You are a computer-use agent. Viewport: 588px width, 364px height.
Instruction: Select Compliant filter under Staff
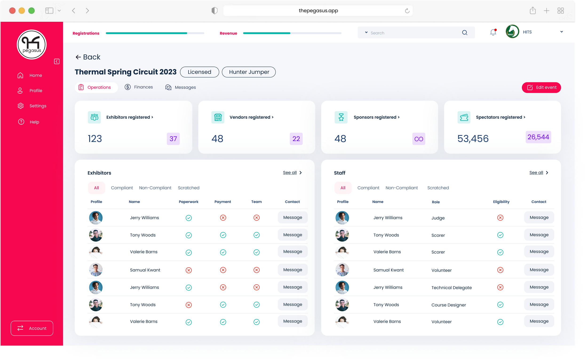point(368,188)
